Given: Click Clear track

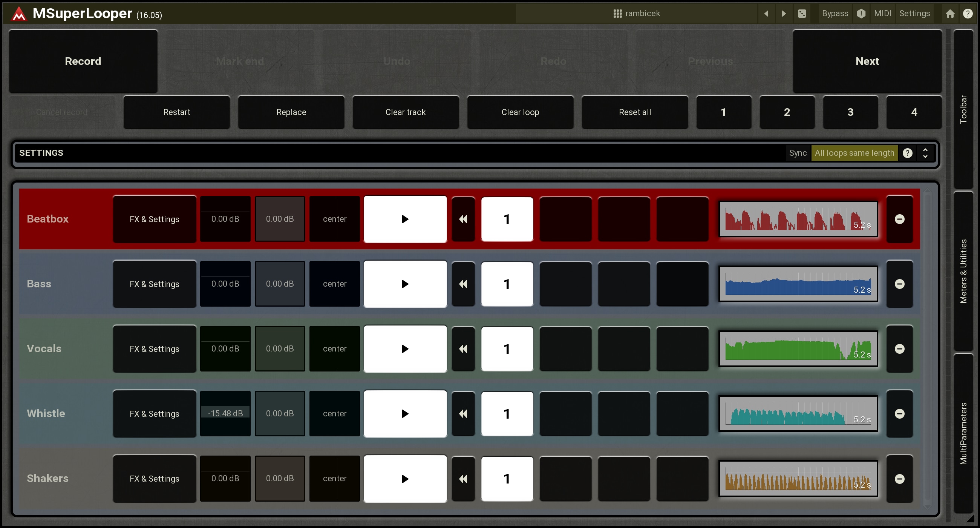Looking at the screenshot, I should point(406,112).
